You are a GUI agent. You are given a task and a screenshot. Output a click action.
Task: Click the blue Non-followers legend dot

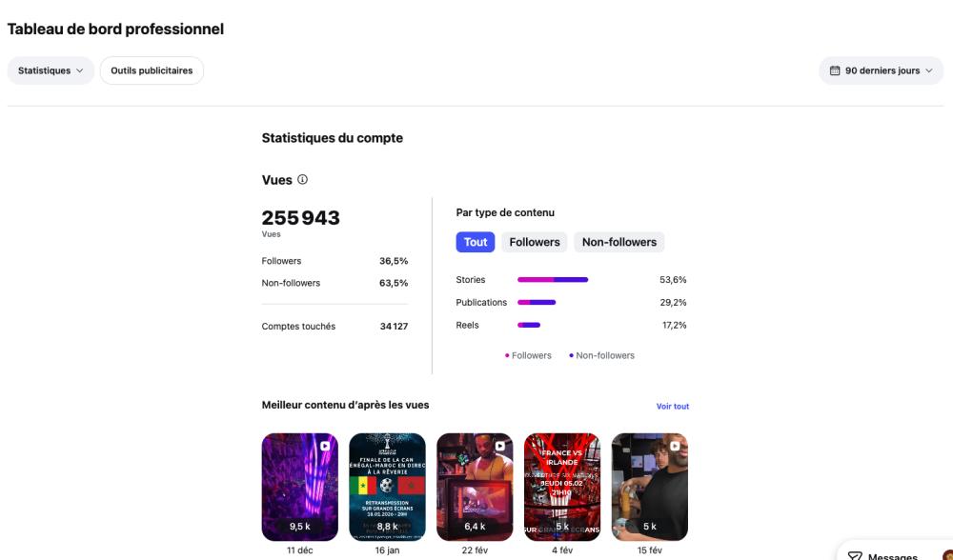point(571,355)
